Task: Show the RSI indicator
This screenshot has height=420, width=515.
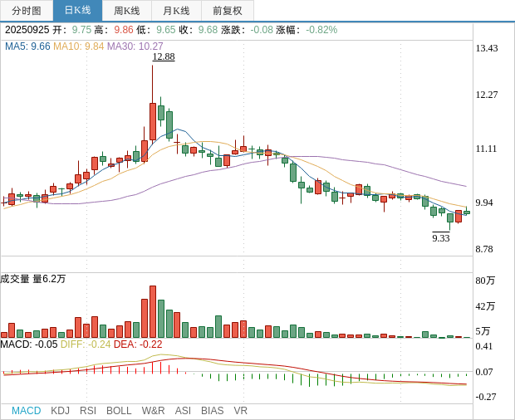Action: 88,411
